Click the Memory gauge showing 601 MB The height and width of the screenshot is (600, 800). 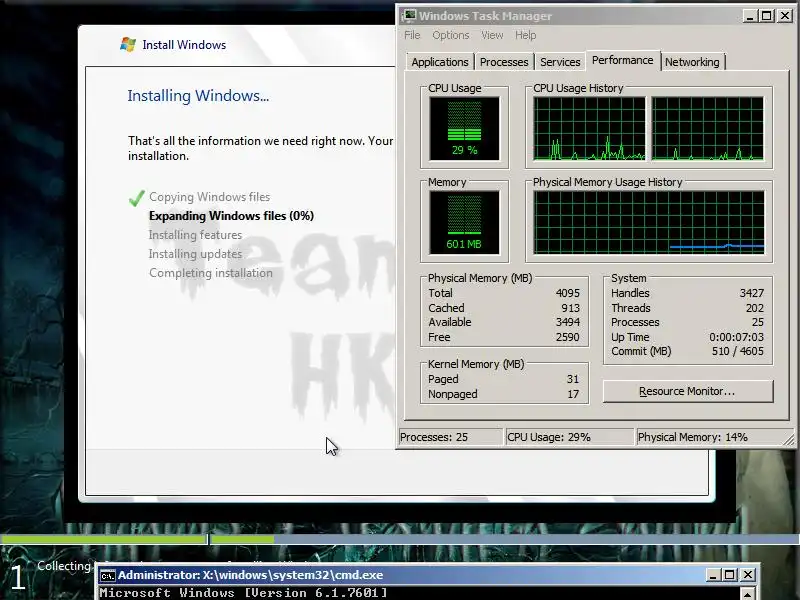point(464,222)
